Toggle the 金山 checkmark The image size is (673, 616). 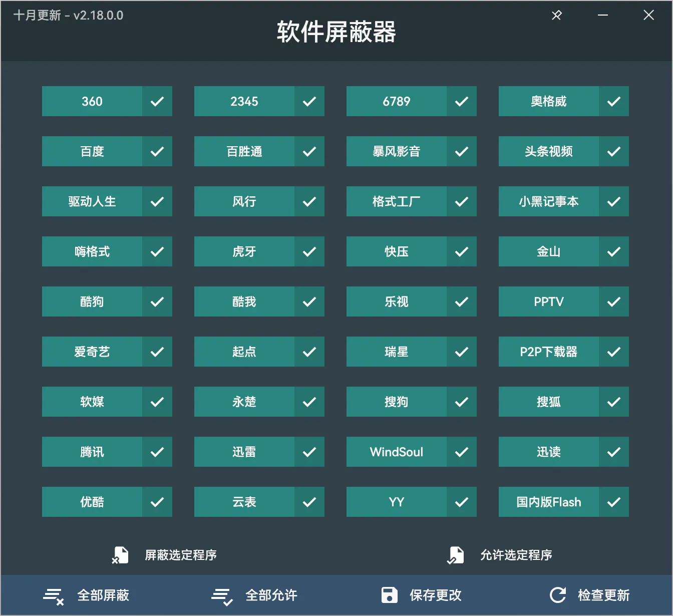[x=614, y=251]
